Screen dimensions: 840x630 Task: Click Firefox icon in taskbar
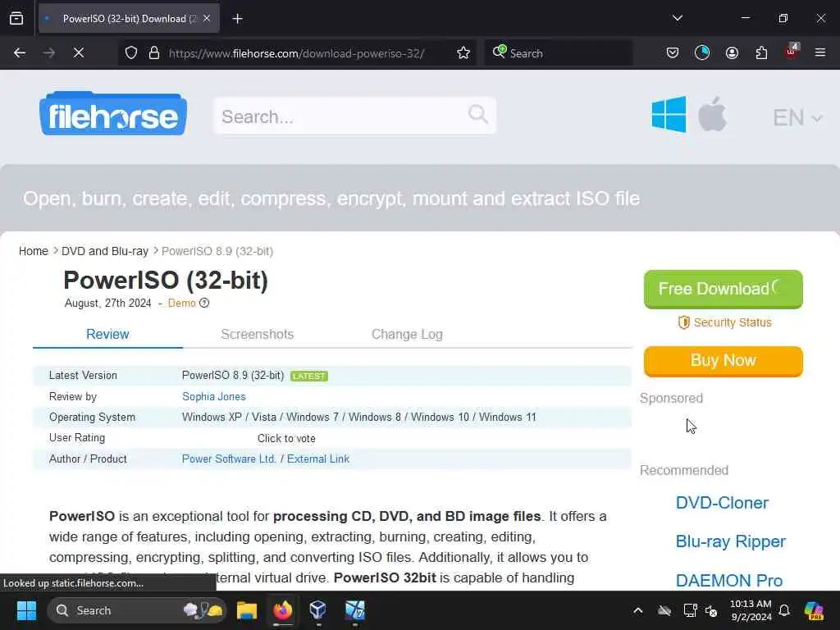[x=283, y=610]
